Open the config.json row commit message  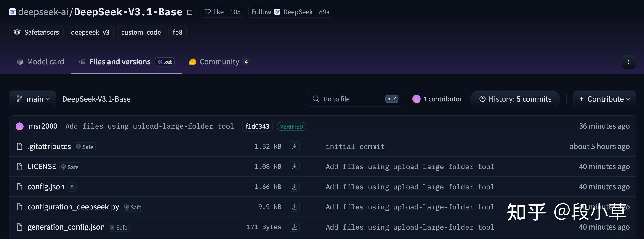pyautogui.click(x=410, y=187)
